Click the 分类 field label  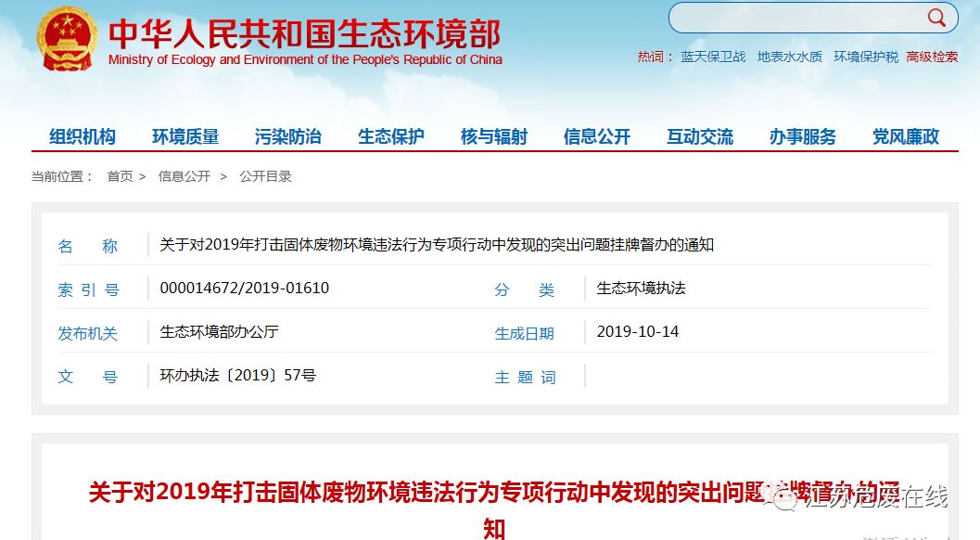525,289
